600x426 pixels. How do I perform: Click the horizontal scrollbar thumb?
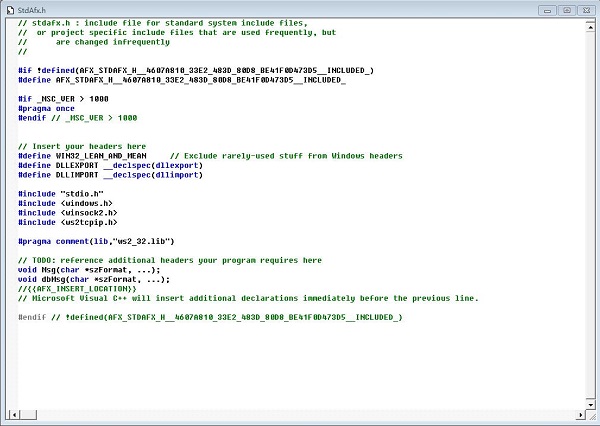point(28,415)
